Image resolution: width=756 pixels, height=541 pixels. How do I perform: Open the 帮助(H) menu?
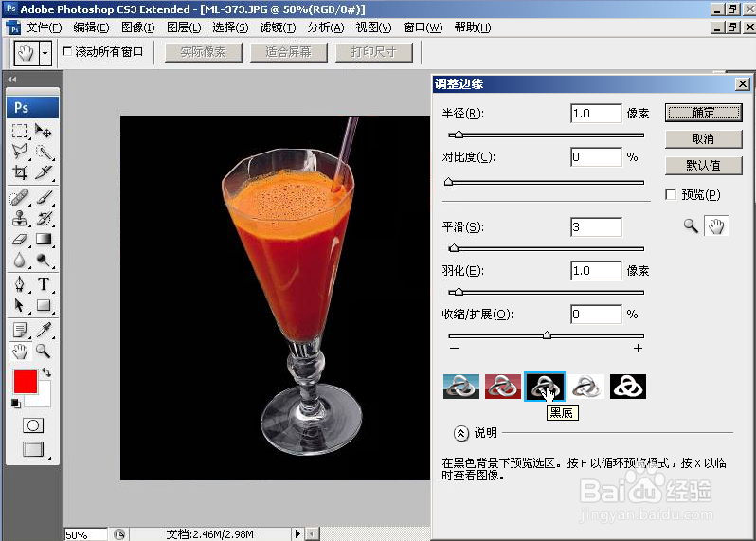(x=472, y=27)
